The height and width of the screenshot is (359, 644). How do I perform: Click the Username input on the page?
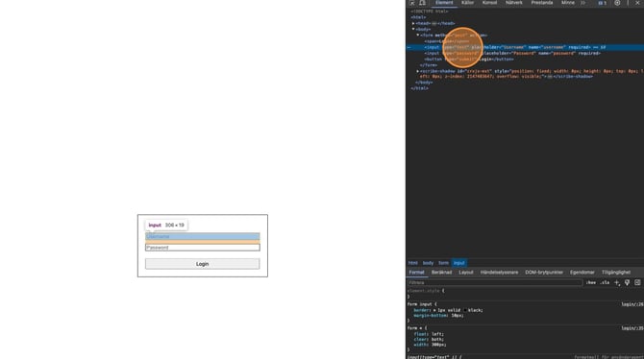tap(203, 236)
